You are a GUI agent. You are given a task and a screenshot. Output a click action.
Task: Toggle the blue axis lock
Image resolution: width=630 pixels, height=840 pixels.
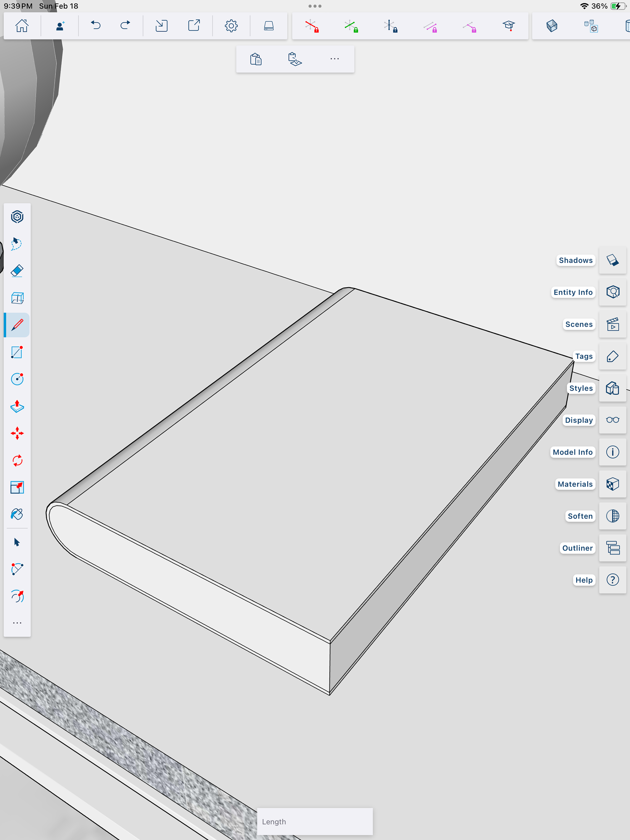390,26
